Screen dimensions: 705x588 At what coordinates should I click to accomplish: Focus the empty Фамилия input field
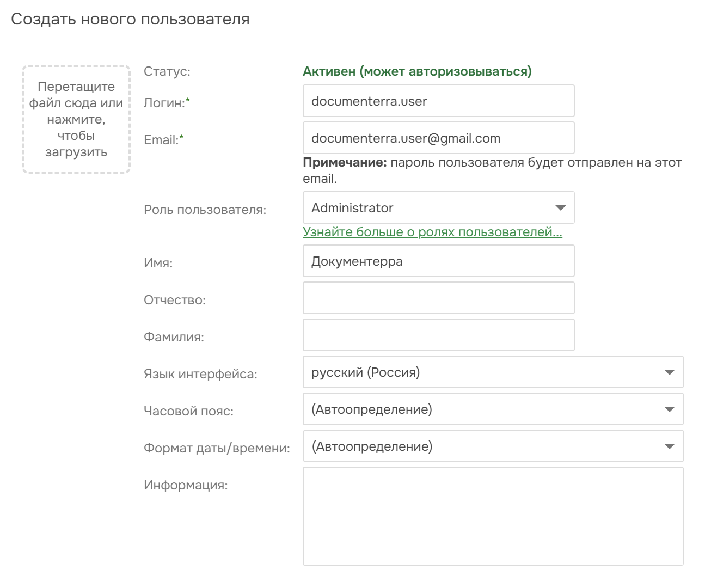point(438,335)
